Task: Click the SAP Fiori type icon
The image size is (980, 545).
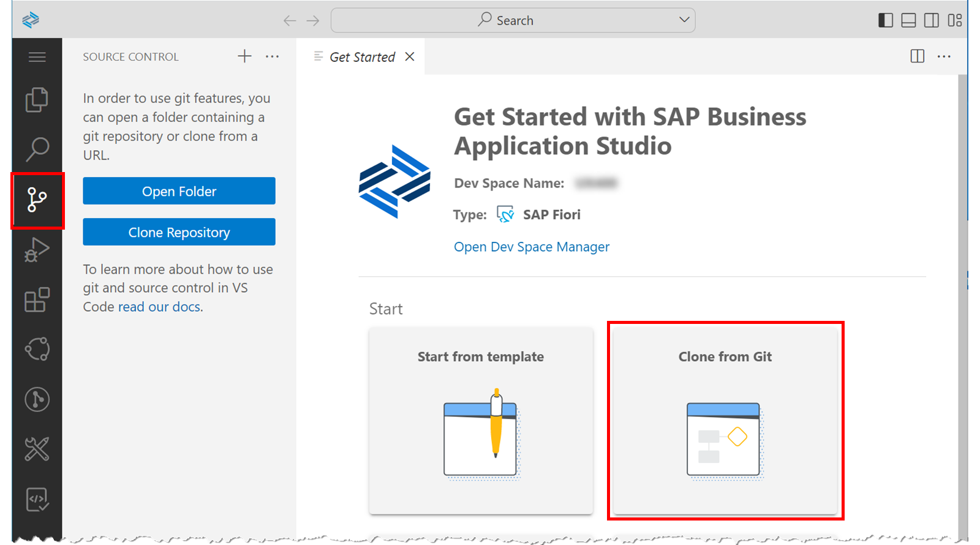Action: [505, 214]
